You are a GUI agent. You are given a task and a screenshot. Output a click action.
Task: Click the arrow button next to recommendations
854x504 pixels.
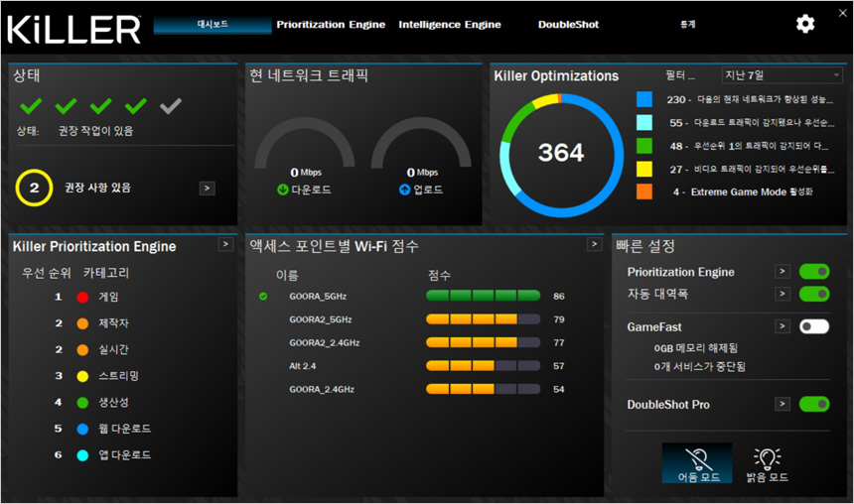[x=207, y=188]
